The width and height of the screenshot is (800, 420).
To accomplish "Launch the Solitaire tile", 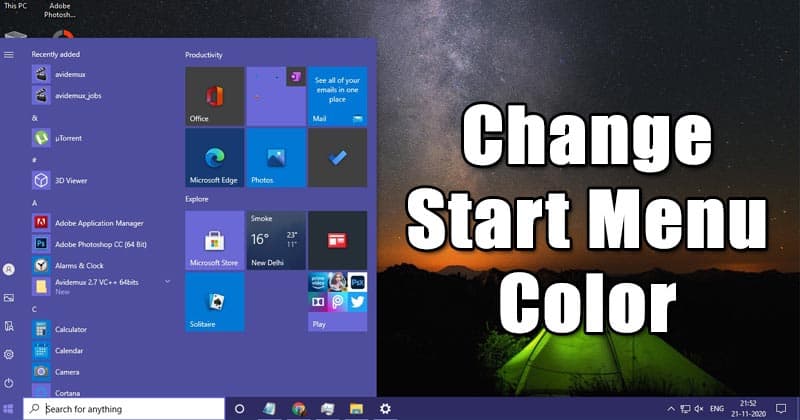I will [214, 302].
